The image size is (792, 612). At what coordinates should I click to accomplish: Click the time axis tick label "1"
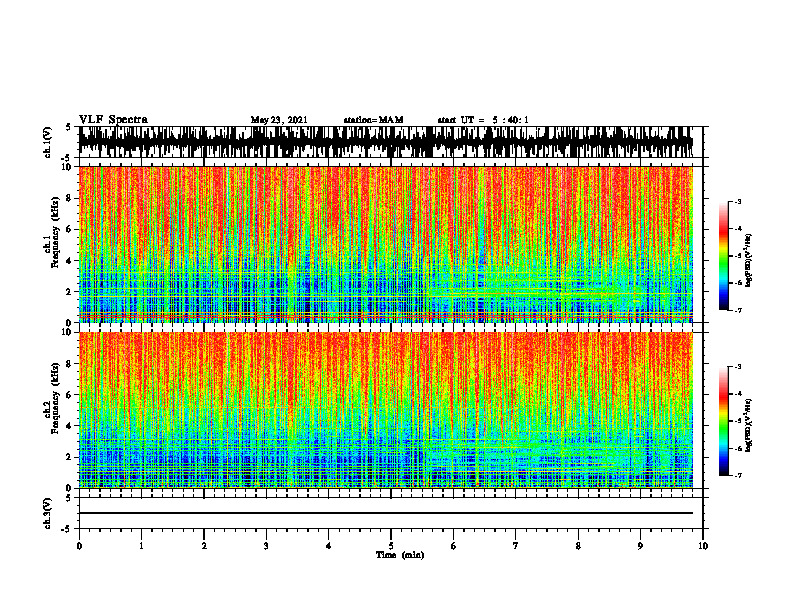[x=141, y=546]
